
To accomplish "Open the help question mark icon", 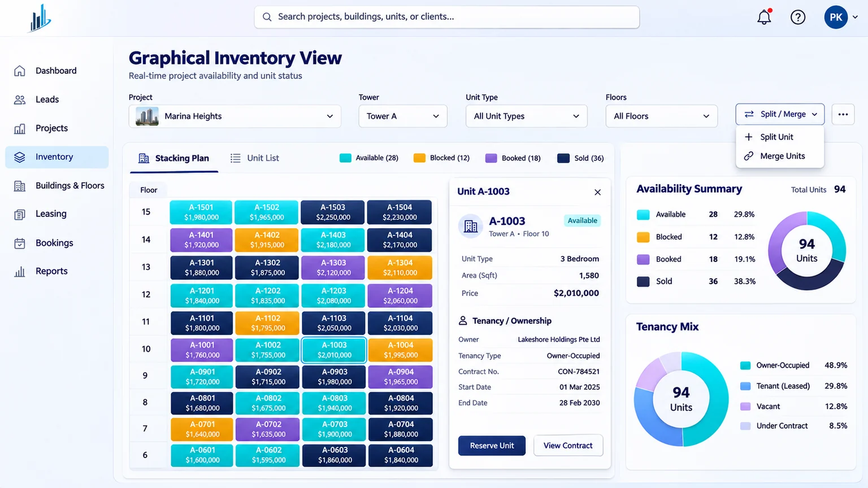I will [x=798, y=18].
